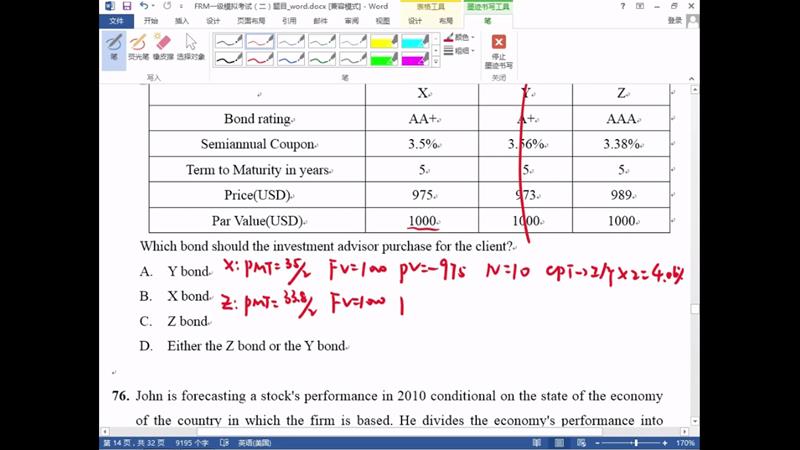The image size is (800, 450).
Task: Pick the green highlighter pen style
Action: (x=384, y=59)
